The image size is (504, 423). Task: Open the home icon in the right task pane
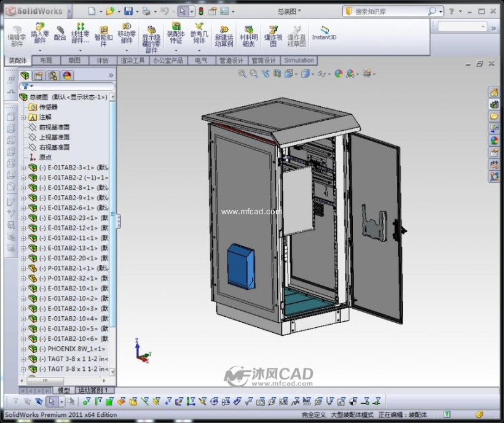click(494, 93)
